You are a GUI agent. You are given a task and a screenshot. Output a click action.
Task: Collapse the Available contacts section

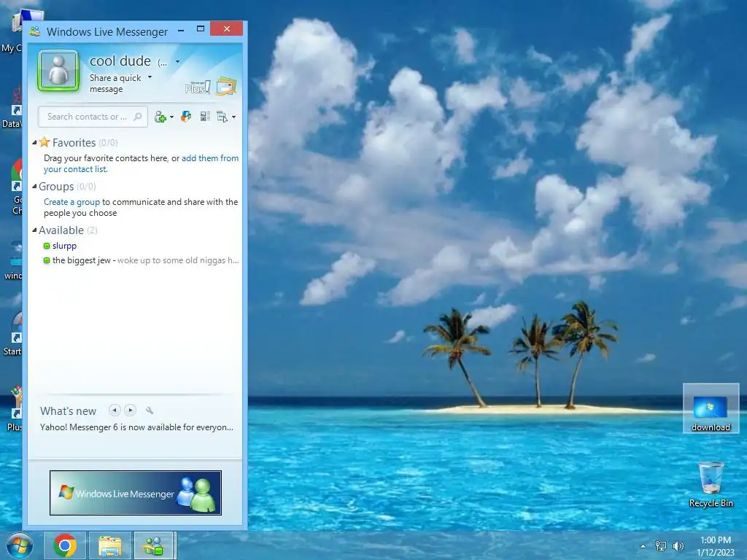pyautogui.click(x=34, y=230)
